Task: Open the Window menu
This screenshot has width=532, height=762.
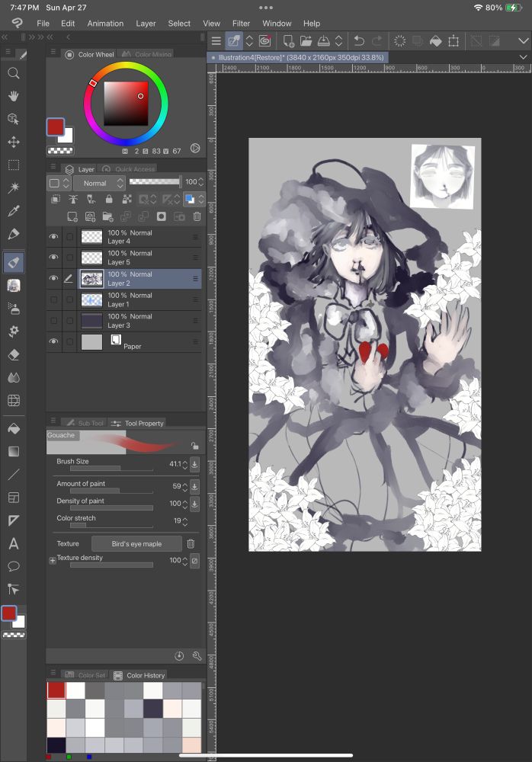Action: 277,24
